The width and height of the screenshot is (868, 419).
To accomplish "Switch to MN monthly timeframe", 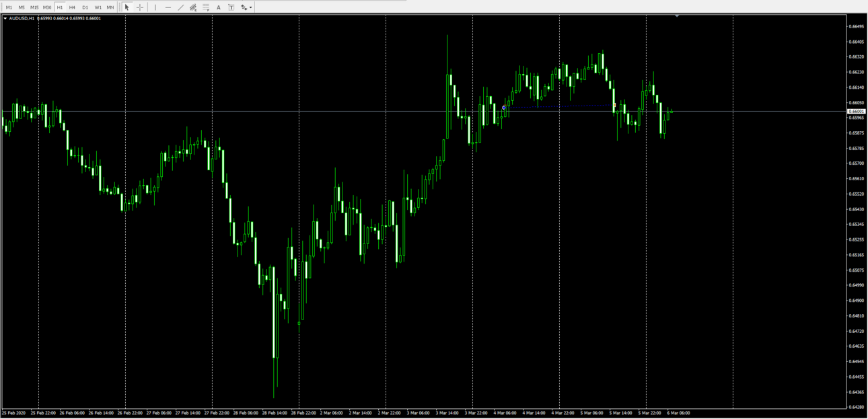I will (x=110, y=7).
